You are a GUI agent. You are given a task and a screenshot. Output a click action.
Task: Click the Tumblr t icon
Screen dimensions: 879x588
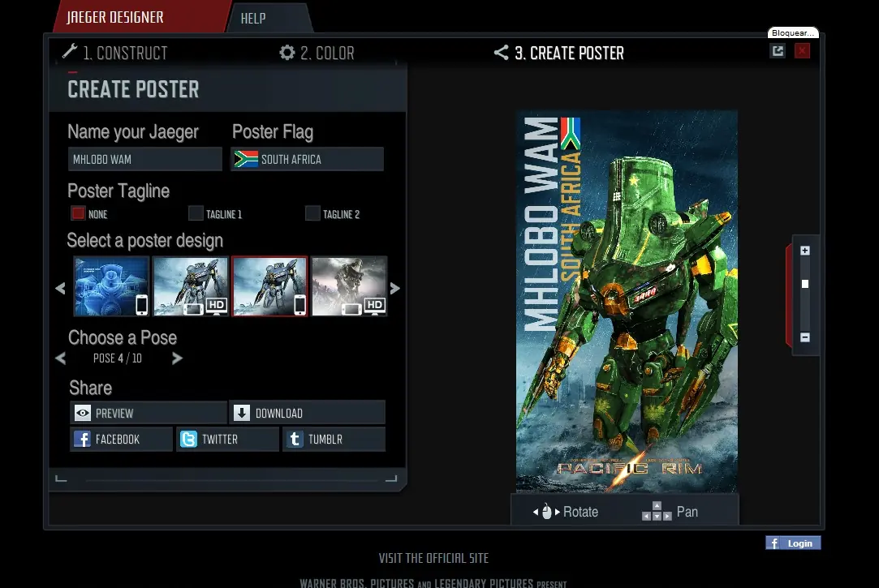coord(295,439)
